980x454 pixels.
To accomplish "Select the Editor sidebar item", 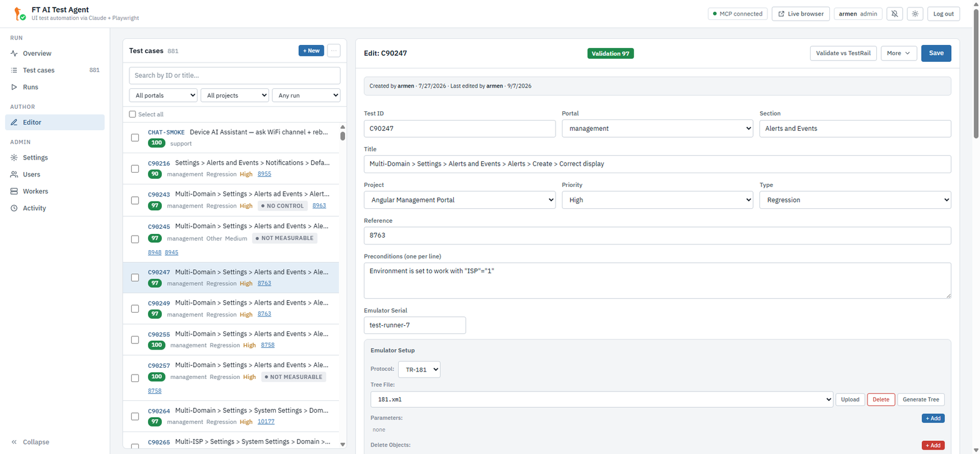I will tap(54, 123).
